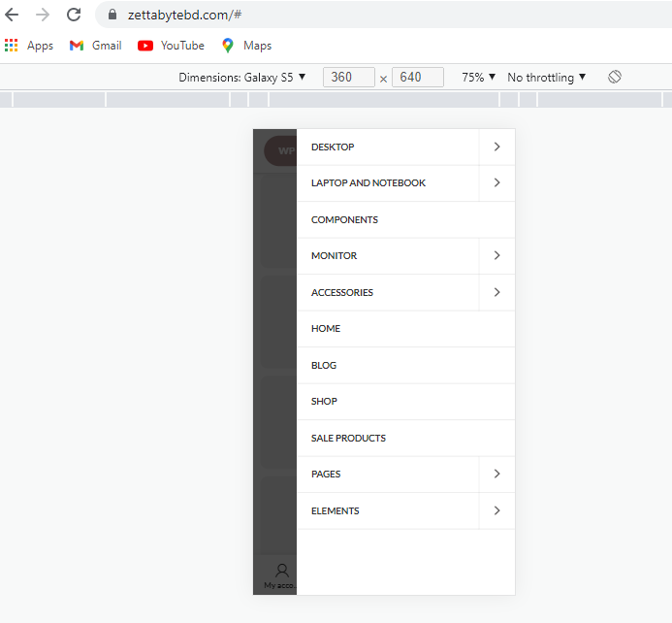The image size is (672, 623).
Task: Open the ELEMENTS menu item
Action: coord(388,511)
